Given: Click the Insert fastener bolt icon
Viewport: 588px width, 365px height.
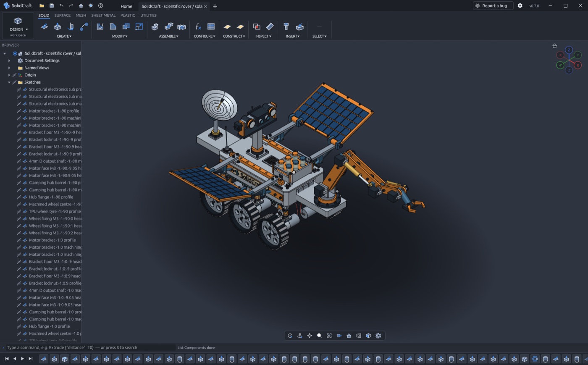Looking at the screenshot, I should click(286, 26).
